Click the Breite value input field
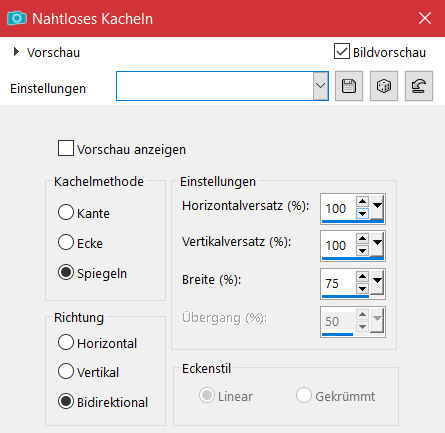The width and height of the screenshot is (445, 433). pyautogui.click(x=338, y=283)
